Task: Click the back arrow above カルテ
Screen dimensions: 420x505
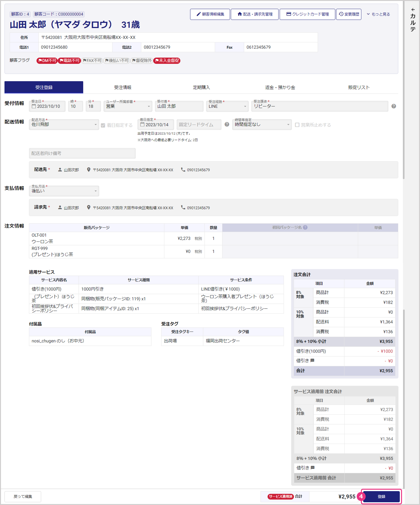Action: (413, 10)
